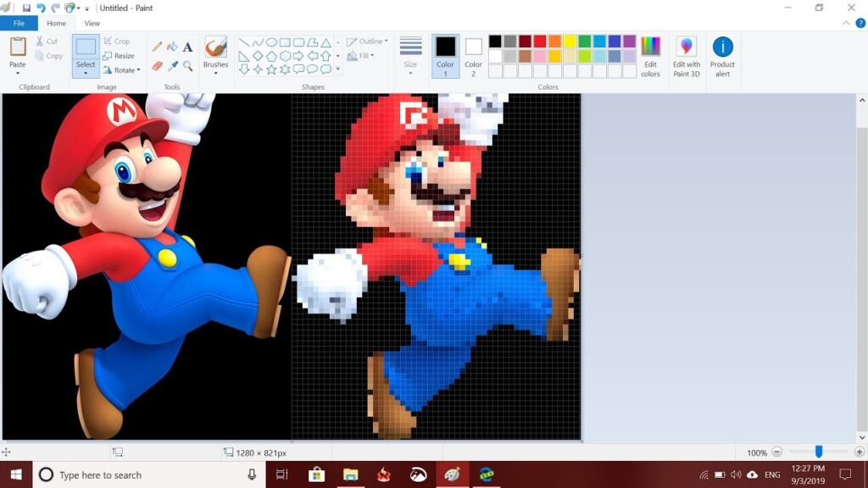Image resolution: width=868 pixels, height=488 pixels.
Task: Activate the Text tool
Action: 187,47
